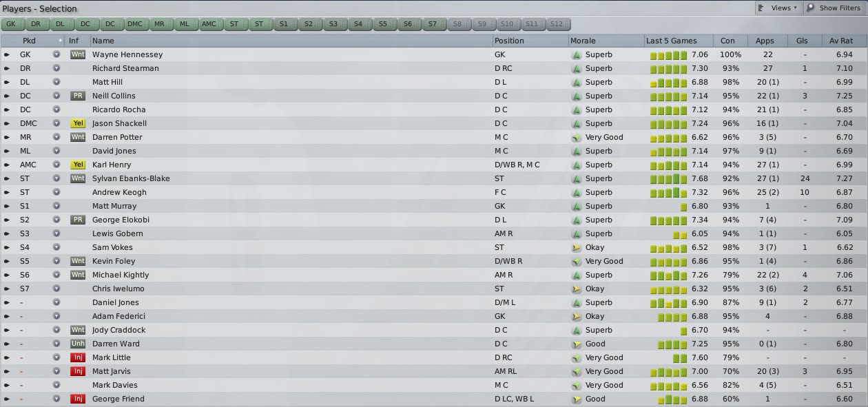Image resolution: width=868 pixels, height=407 pixels.
Task: Click the Show Filters button
Action: [x=834, y=8]
